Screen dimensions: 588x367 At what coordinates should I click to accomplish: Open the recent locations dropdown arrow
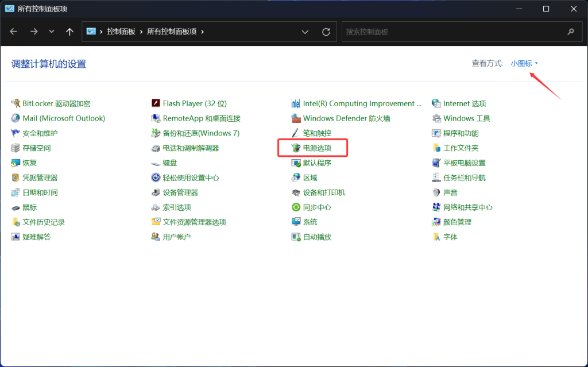tap(51, 32)
